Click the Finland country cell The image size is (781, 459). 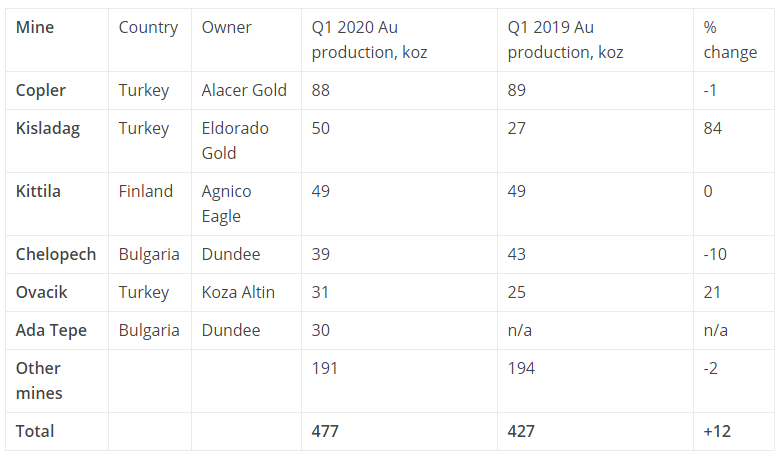[x=146, y=191]
